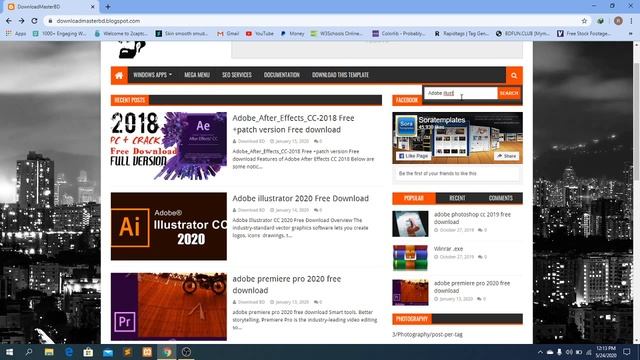Open the Colorlib bookmark
Viewport: 640px width, 360px height.
399,33
